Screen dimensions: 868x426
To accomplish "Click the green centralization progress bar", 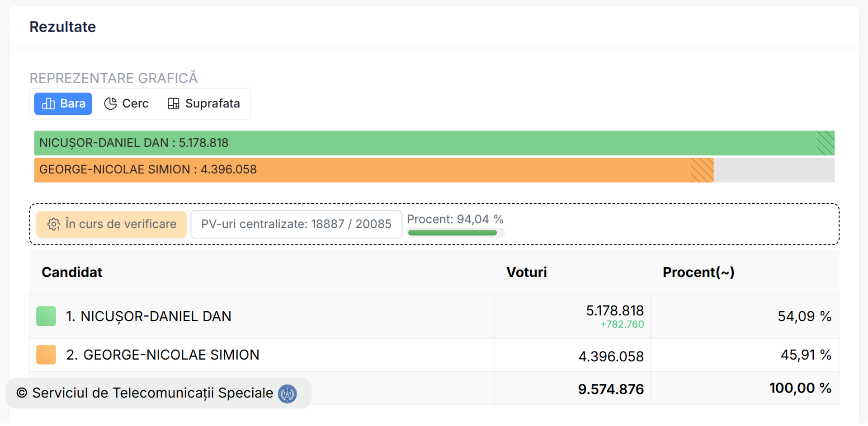I will [452, 233].
